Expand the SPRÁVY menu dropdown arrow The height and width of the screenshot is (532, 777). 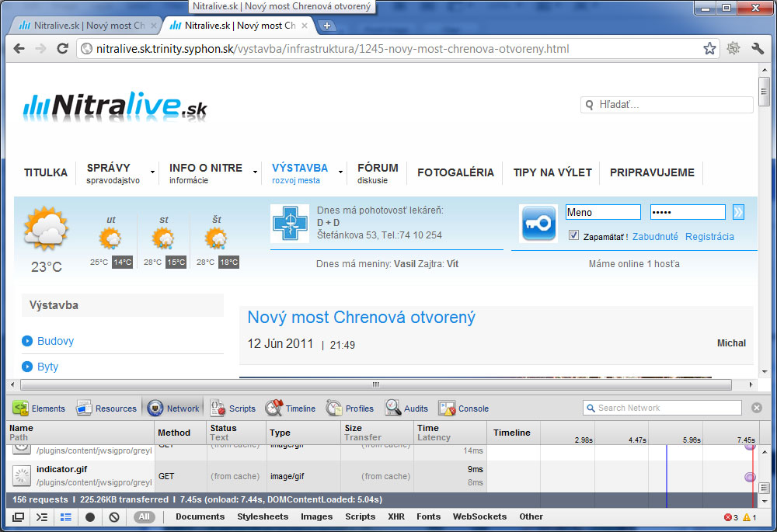[152, 172]
